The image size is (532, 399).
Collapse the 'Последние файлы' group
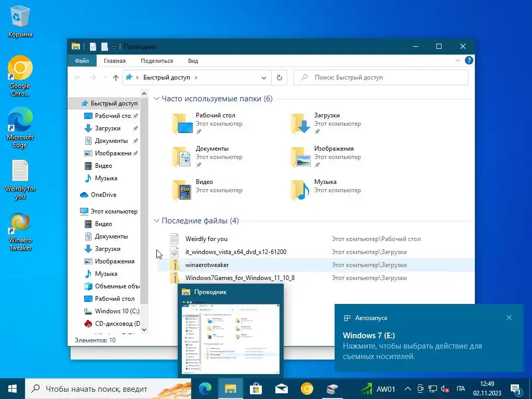[x=156, y=221]
